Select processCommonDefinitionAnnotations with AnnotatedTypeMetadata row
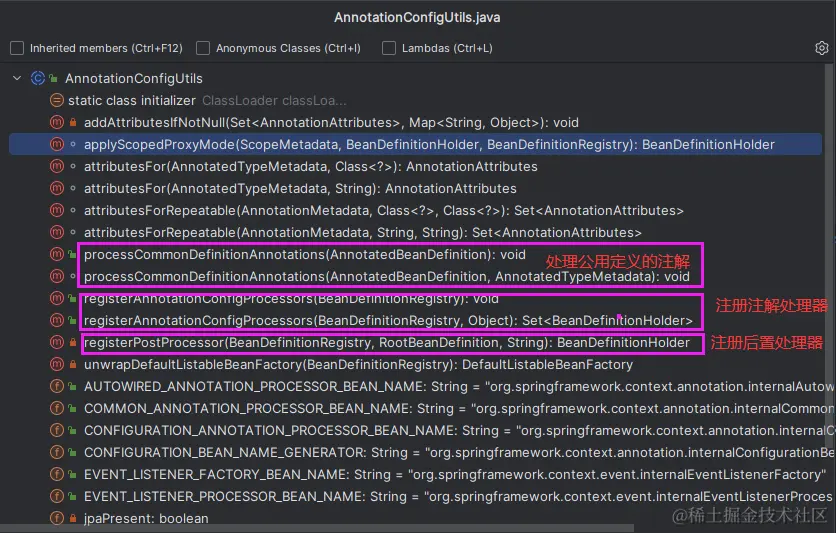 (x=415, y=276)
